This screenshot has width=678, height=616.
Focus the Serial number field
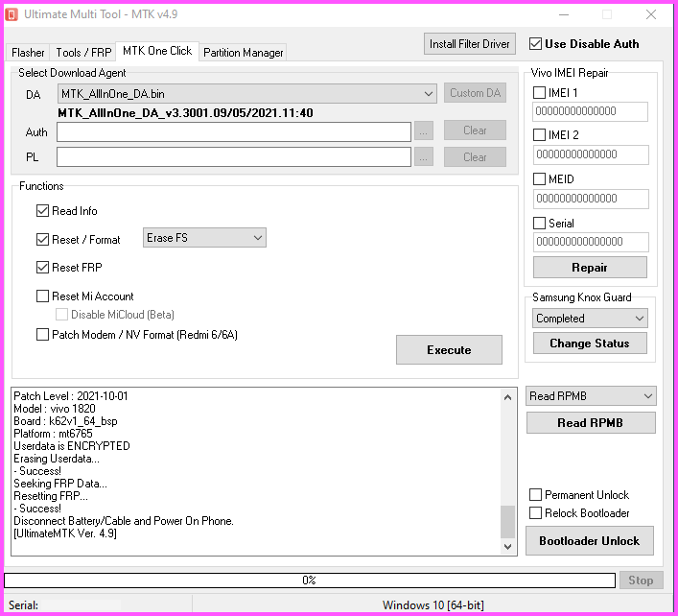[591, 242]
